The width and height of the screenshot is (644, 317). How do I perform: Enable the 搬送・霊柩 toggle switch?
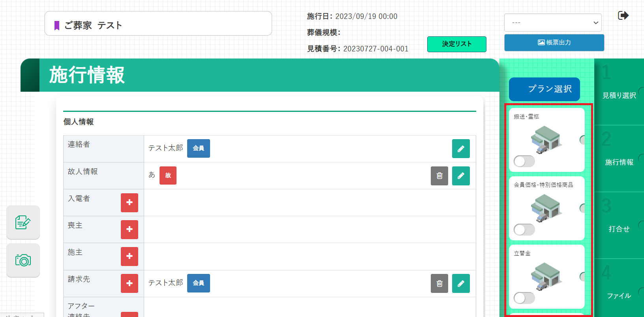(524, 161)
